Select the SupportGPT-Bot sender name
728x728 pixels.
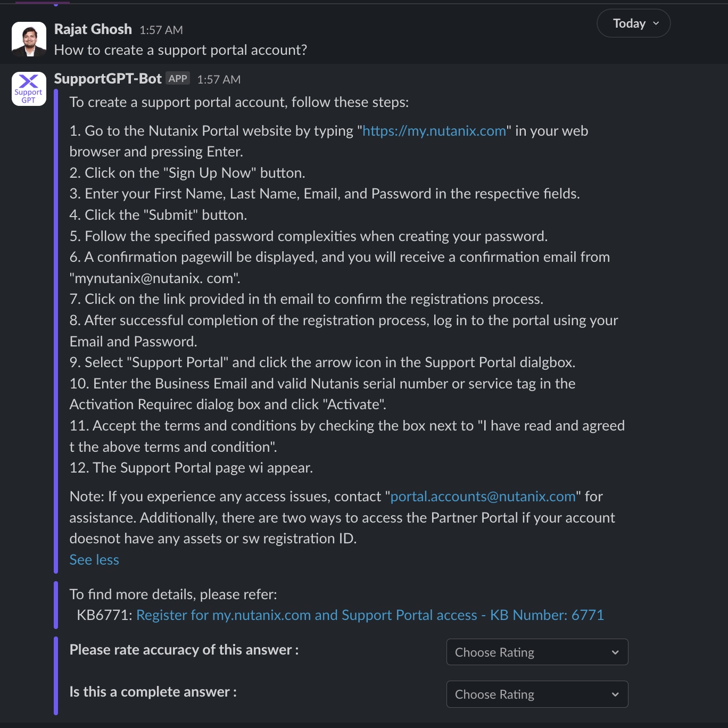(108, 79)
